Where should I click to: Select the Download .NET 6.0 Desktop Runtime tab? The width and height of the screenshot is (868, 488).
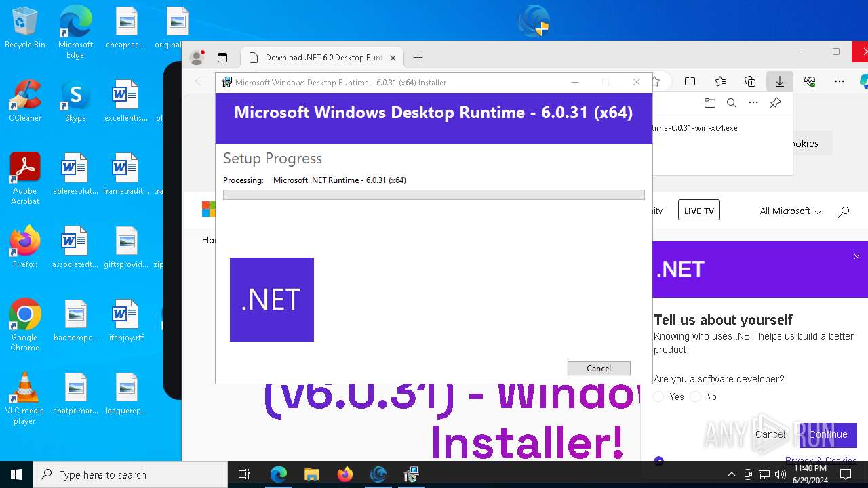click(x=321, y=58)
